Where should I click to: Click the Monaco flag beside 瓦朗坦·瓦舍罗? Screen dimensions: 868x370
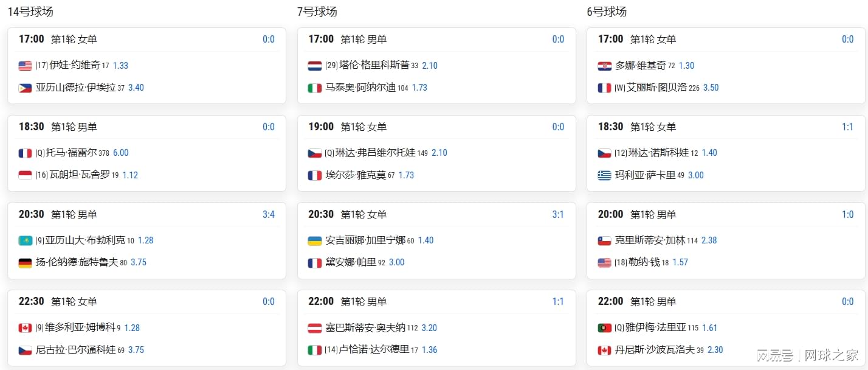click(x=25, y=175)
